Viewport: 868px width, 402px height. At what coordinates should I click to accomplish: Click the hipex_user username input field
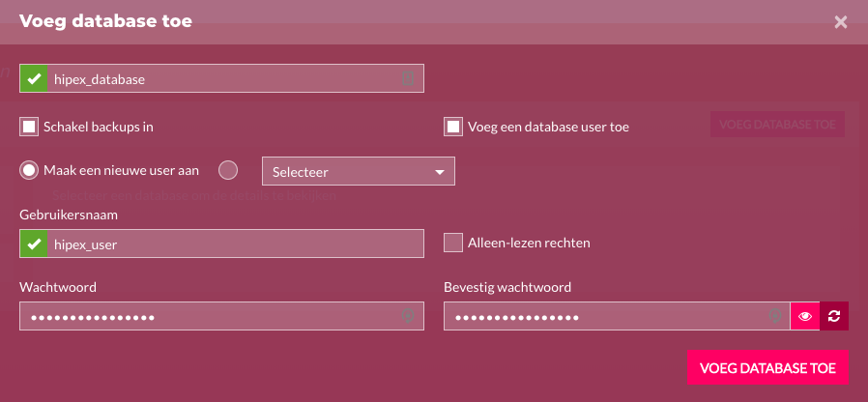tap(222, 244)
